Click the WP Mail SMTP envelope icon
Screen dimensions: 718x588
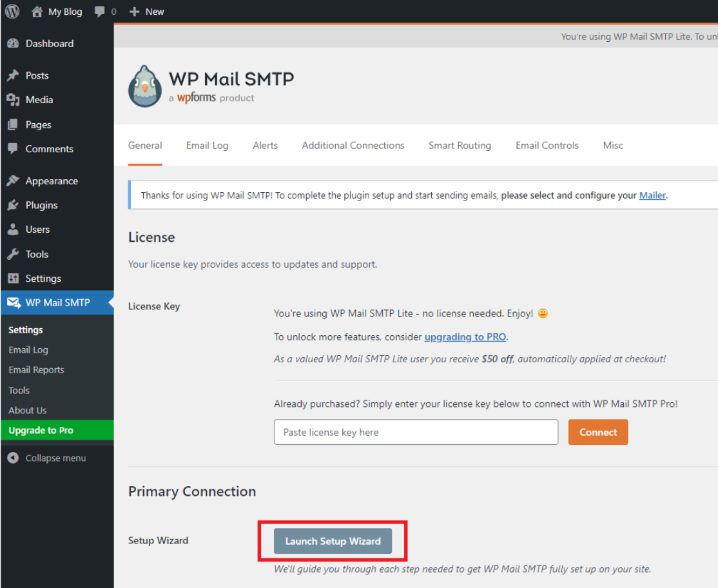pyautogui.click(x=14, y=302)
